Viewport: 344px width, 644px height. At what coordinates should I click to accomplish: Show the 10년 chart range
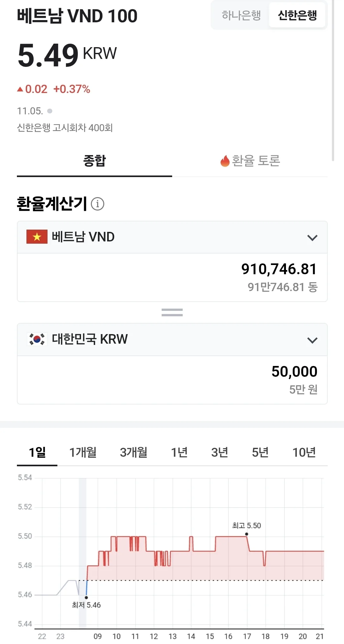pos(304,452)
